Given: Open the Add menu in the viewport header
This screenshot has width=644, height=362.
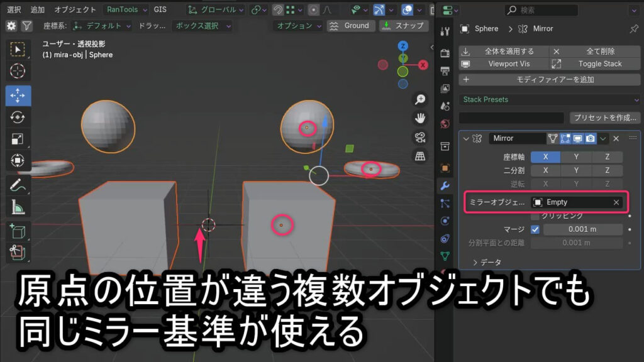Looking at the screenshot, I should click(x=38, y=9).
